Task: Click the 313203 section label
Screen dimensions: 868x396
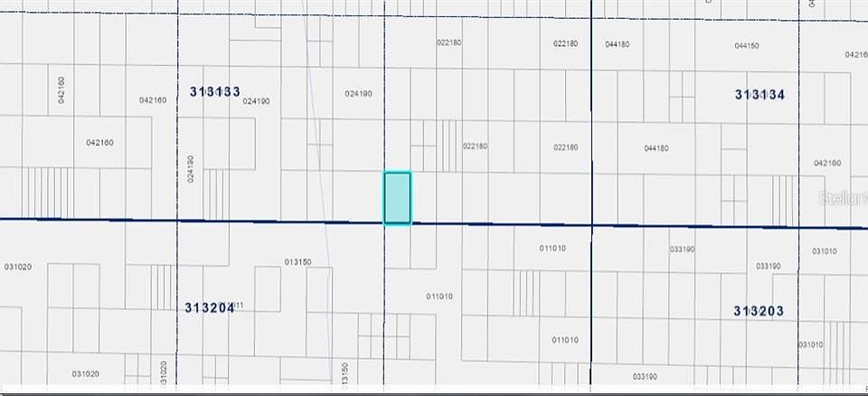Action: coord(759,311)
